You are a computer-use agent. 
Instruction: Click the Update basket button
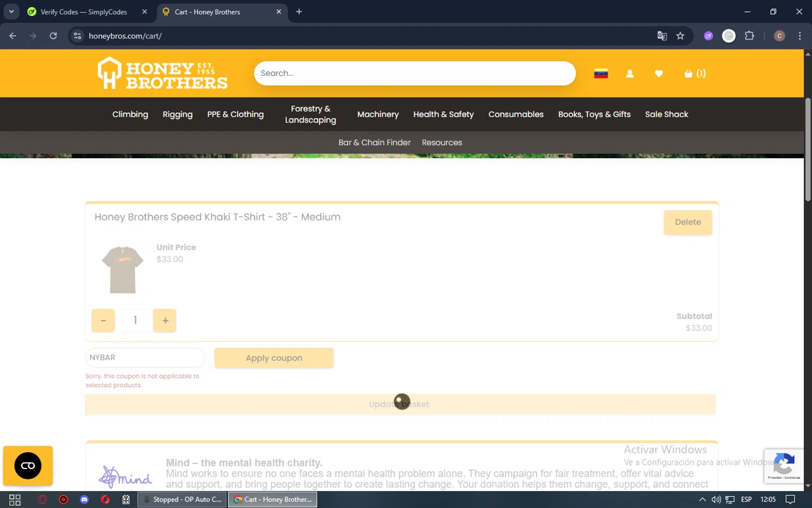pyautogui.click(x=400, y=404)
